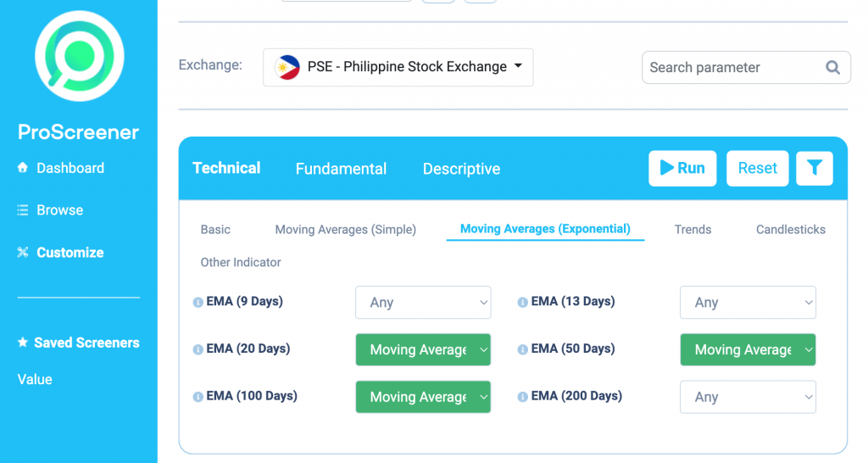Run the screener

click(x=682, y=168)
